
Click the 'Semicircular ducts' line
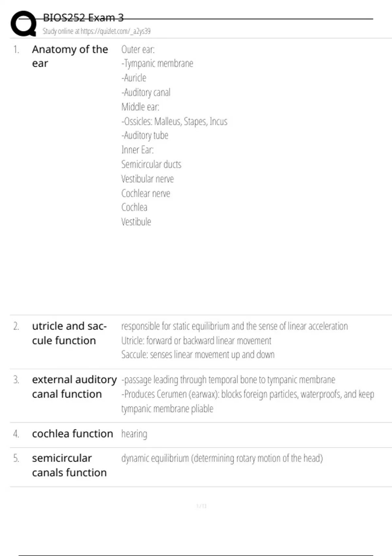pyautogui.click(x=151, y=164)
